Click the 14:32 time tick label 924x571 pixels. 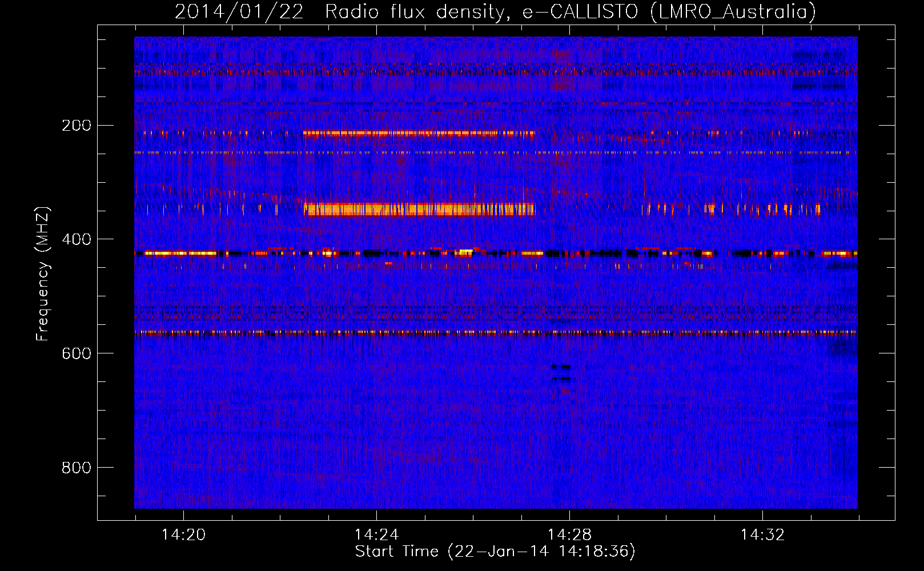(763, 535)
